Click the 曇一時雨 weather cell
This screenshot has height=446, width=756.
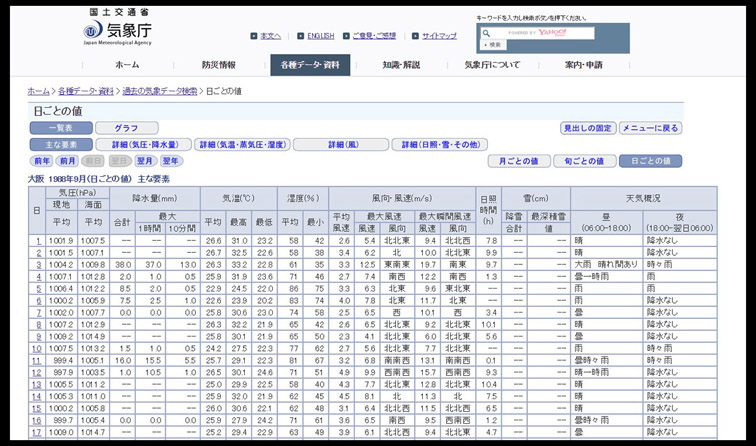606,277
